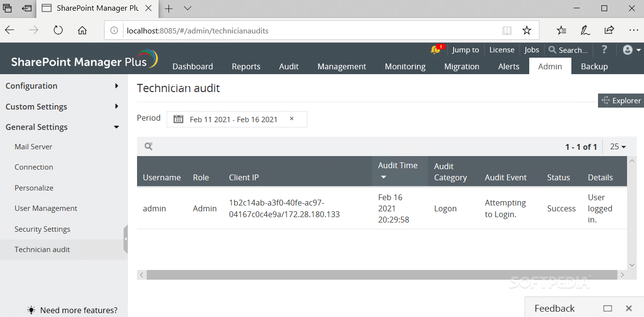Show the tab preview chevron
Image resolution: width=644 pixels, height=317 pixels.
(188, 8)
